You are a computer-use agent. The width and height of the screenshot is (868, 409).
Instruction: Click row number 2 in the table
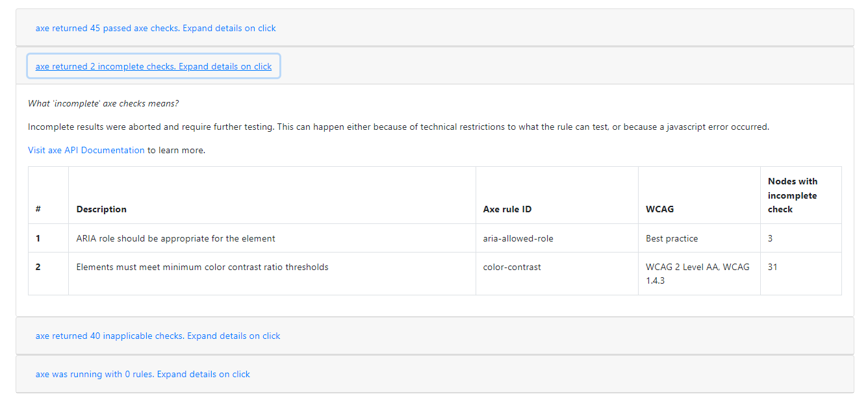point(38,267)
